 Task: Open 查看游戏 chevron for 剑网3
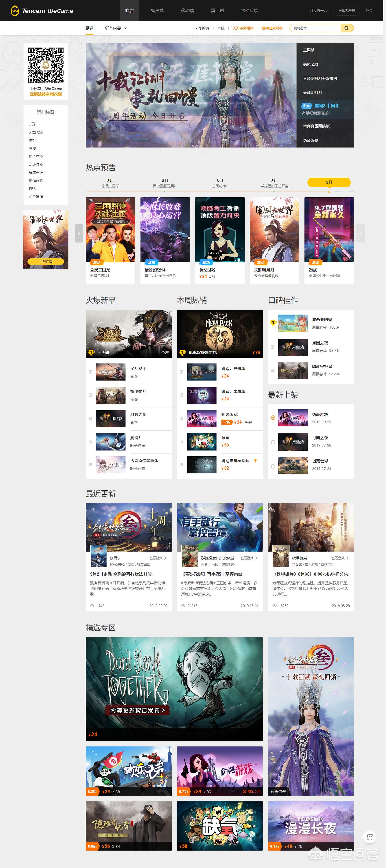(165, 558)
